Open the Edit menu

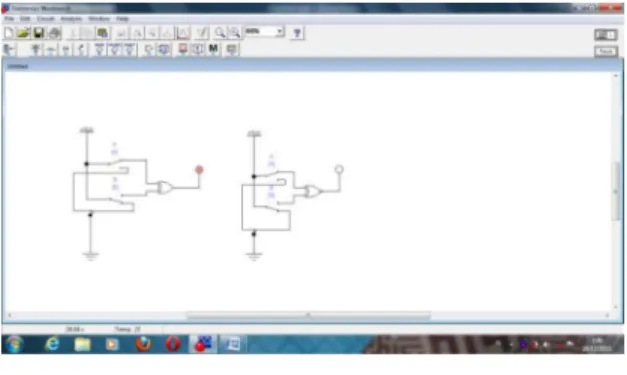pos(25,19)
